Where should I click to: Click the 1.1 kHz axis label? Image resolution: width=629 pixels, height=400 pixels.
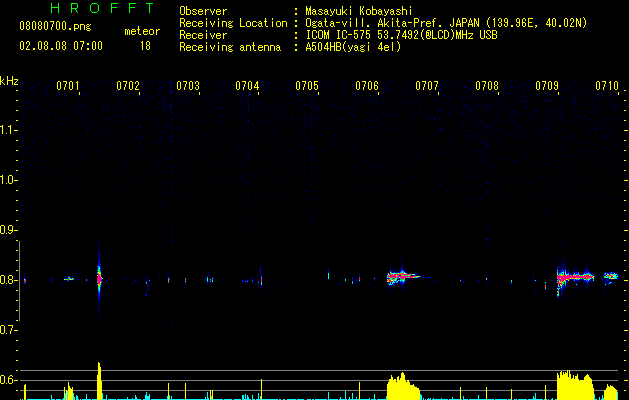click(x=8, y=130)
